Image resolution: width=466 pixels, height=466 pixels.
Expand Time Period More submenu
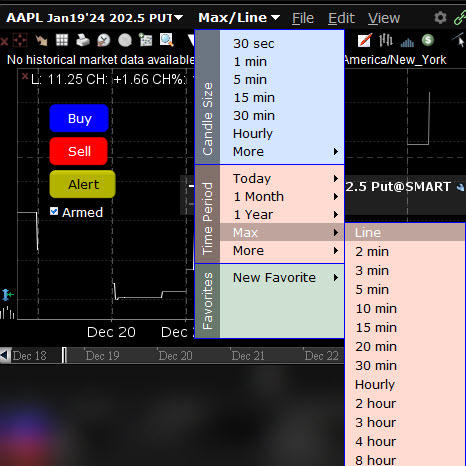click(282, 250)
